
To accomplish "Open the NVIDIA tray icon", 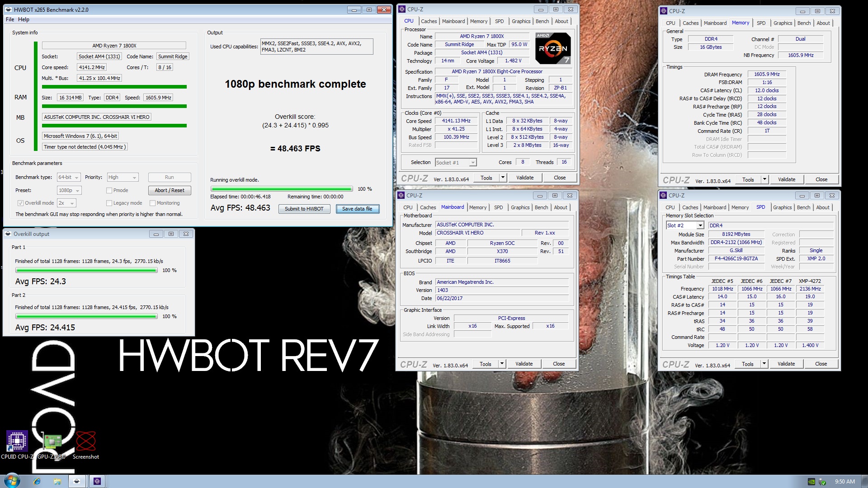I will click(811, 482).
